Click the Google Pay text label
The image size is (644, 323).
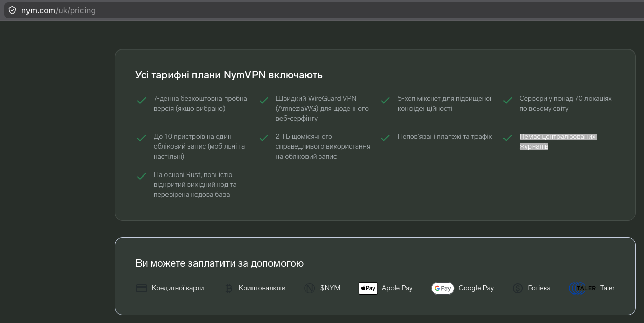476,288
